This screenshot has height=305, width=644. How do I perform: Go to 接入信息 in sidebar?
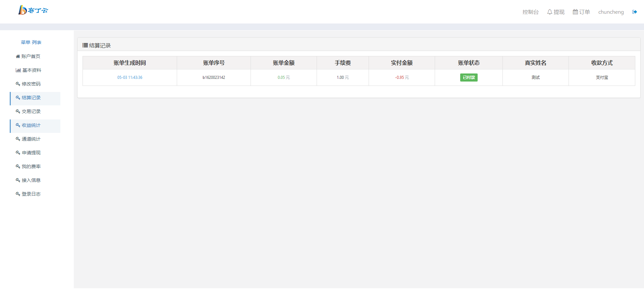point(31,180)
